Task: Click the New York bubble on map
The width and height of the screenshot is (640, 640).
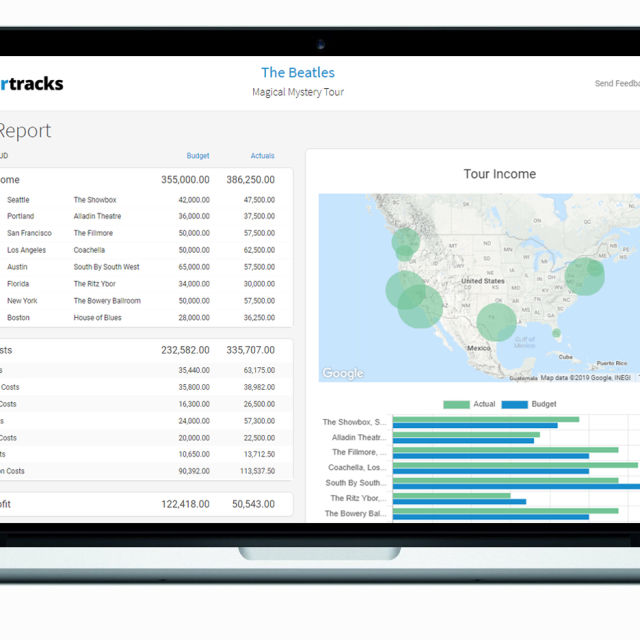Action: (x=582, y=277)
